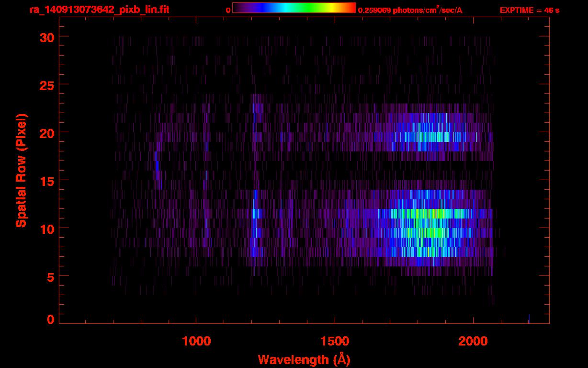Click the rainbow color scale bar
588x368 pixels.
point(294,8)
